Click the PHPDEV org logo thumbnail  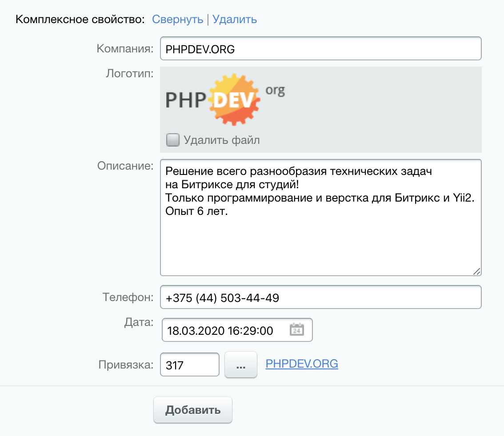point(225,99)
